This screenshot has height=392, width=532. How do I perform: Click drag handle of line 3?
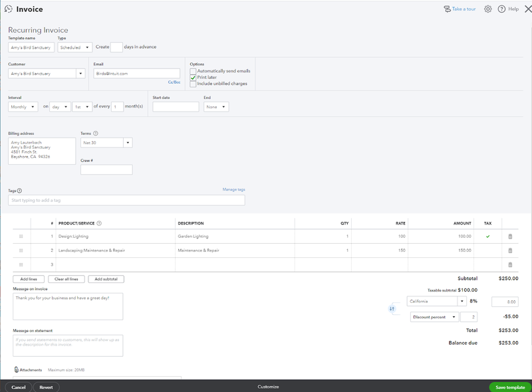pyautogui.click(x=21, y=265)
